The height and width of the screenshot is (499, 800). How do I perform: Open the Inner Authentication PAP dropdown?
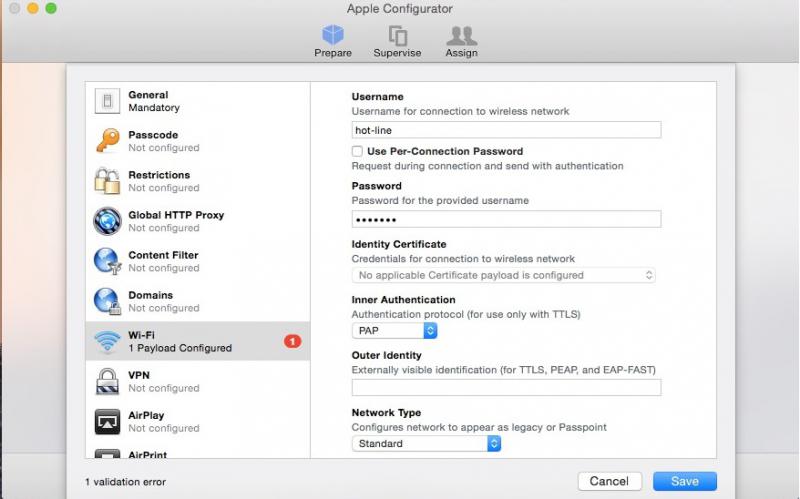[x=394, y=331]
